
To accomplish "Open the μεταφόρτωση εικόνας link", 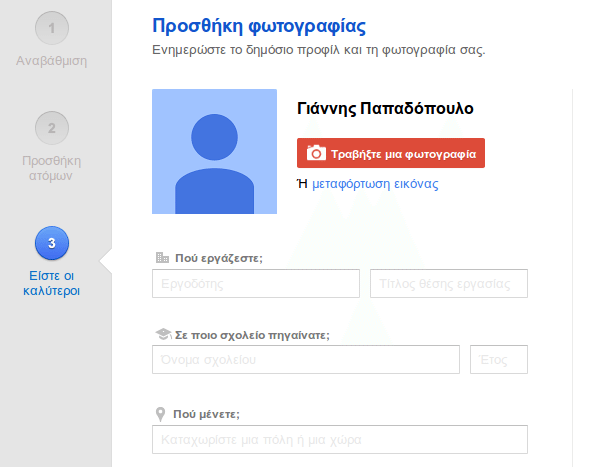I will 375,184.
